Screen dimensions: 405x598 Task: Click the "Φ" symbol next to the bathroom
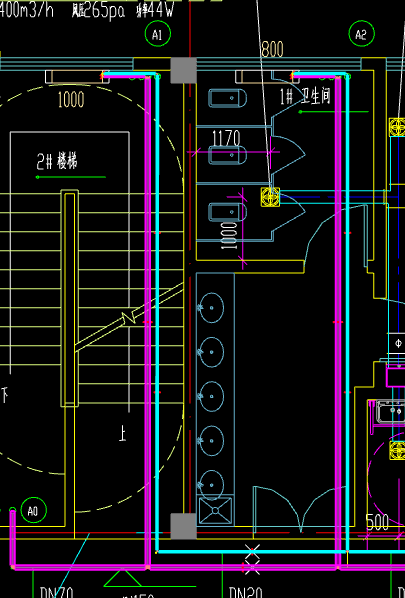(399, 343)
